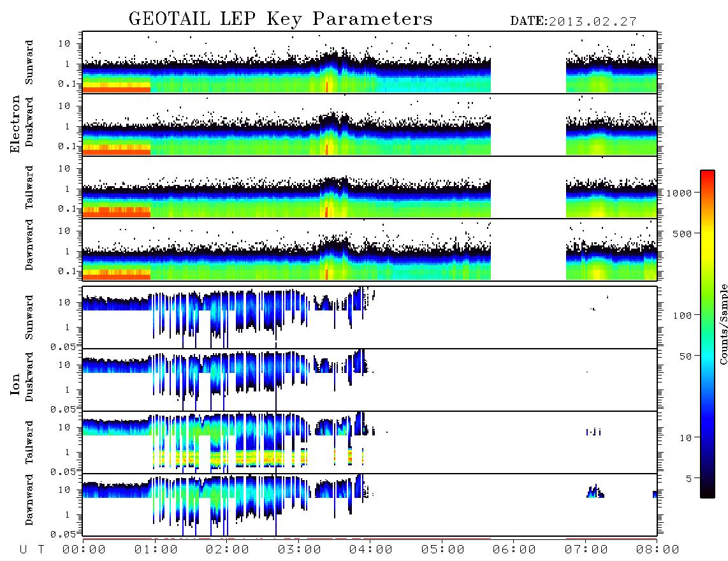
Task: Click the DATE:2013.02.27 label
Action: [573, 22]
